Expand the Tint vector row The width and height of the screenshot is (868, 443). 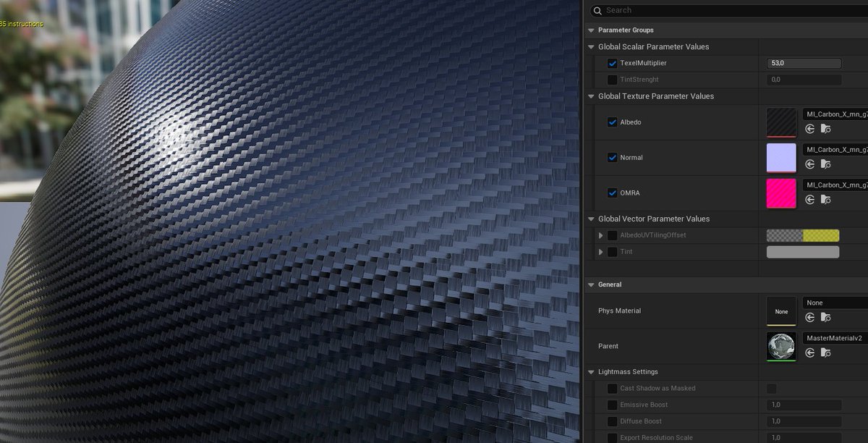coord(600,252)
